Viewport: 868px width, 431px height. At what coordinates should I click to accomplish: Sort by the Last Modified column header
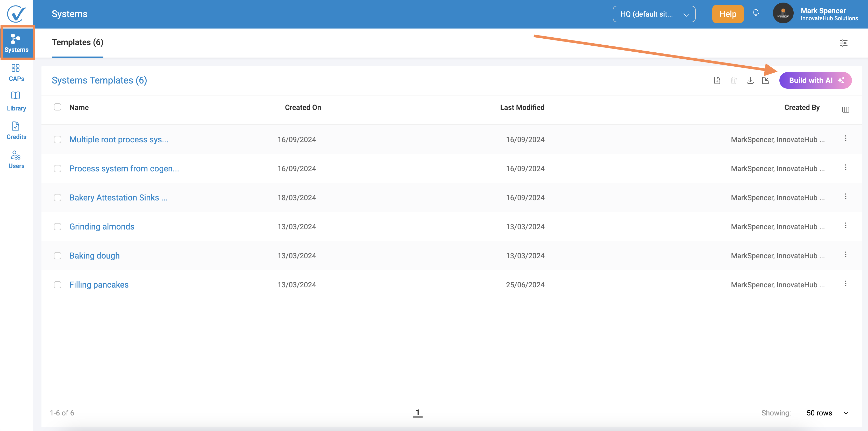522,107
